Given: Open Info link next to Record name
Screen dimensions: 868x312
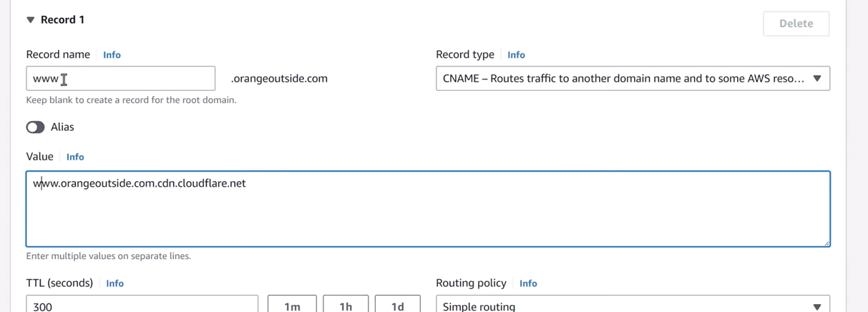Looking at the screenshot, I should pos(112,55).
